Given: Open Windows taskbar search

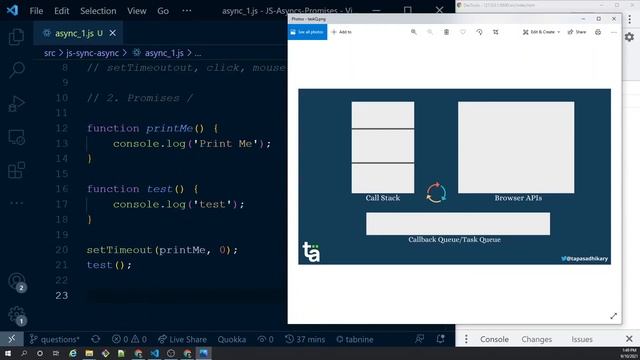Looking at the screenshot, I should pyautogui.click(x=24, y=353).
